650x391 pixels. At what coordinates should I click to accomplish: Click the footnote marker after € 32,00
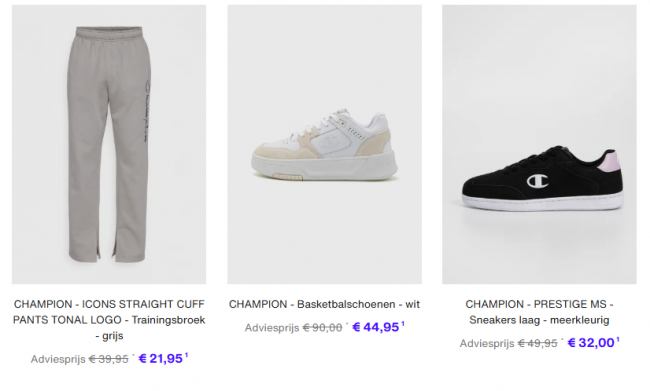(618, 339)
